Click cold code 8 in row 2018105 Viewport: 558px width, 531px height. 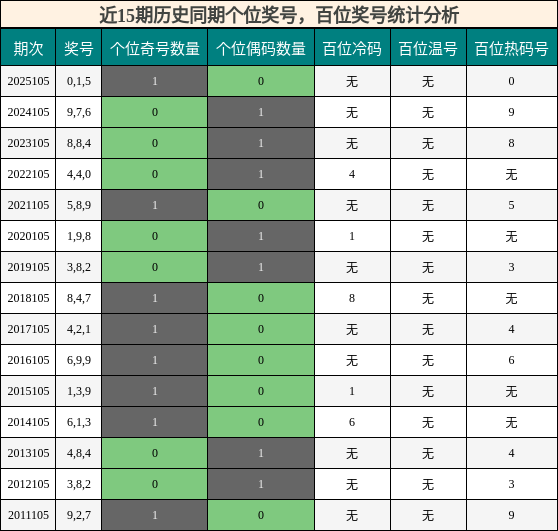352,298
